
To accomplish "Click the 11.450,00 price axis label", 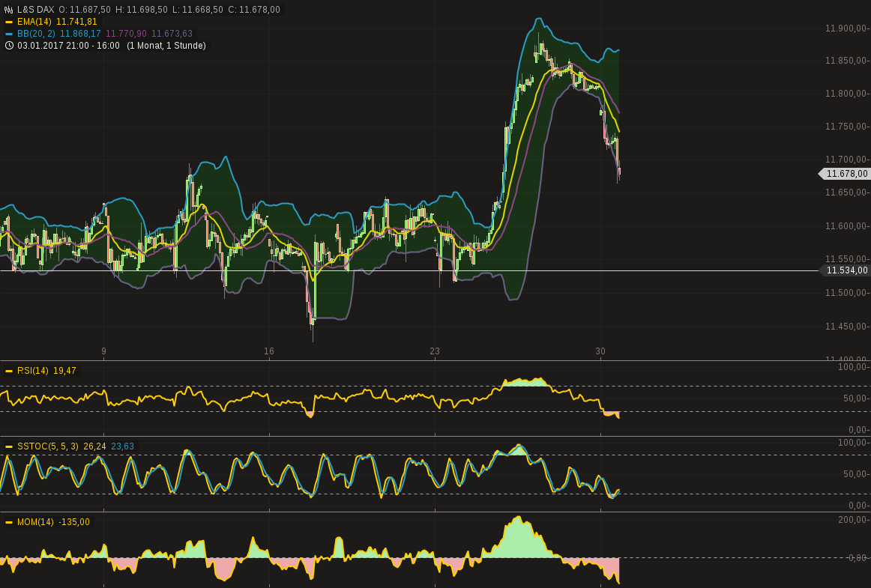I will (x=846, y=327).
